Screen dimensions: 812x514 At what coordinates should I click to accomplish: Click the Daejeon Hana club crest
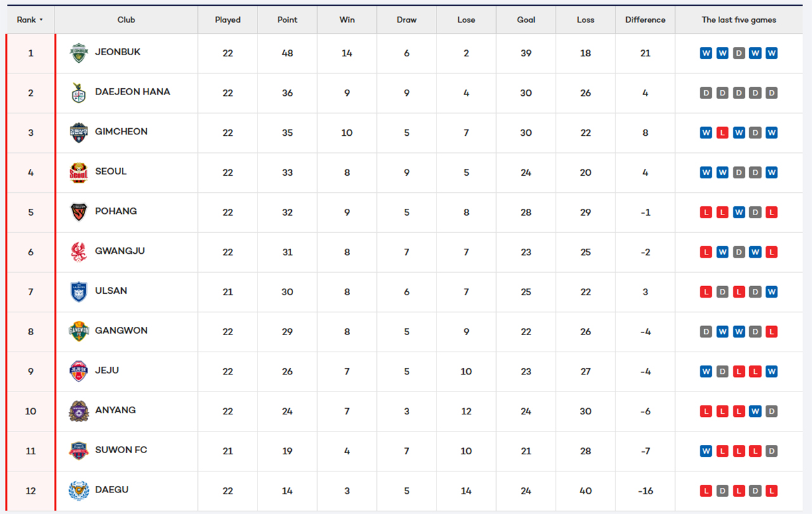[x=79, y=93]
